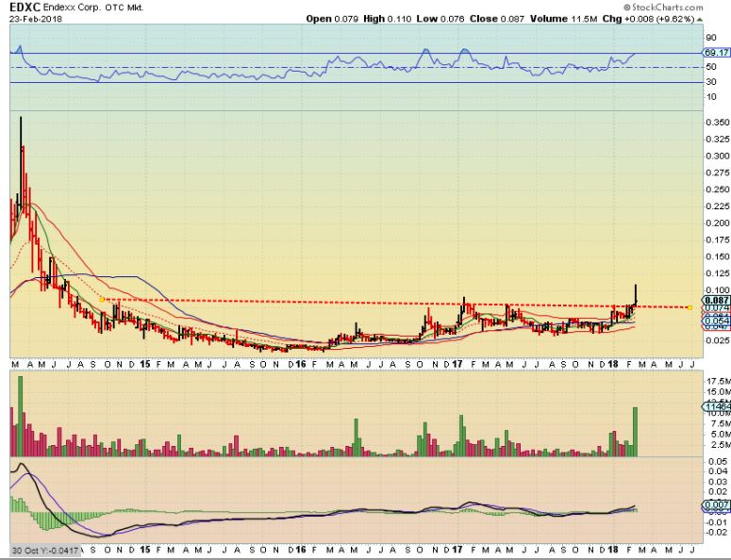Click the Chg +0.008 (+9.62%) readout
Image resolution: width=731 pixels, height=560 pixels.
(x=649, y=19)
